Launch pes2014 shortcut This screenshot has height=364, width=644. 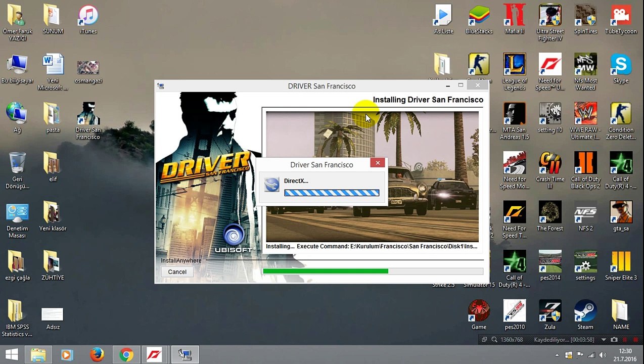(550, 265)
